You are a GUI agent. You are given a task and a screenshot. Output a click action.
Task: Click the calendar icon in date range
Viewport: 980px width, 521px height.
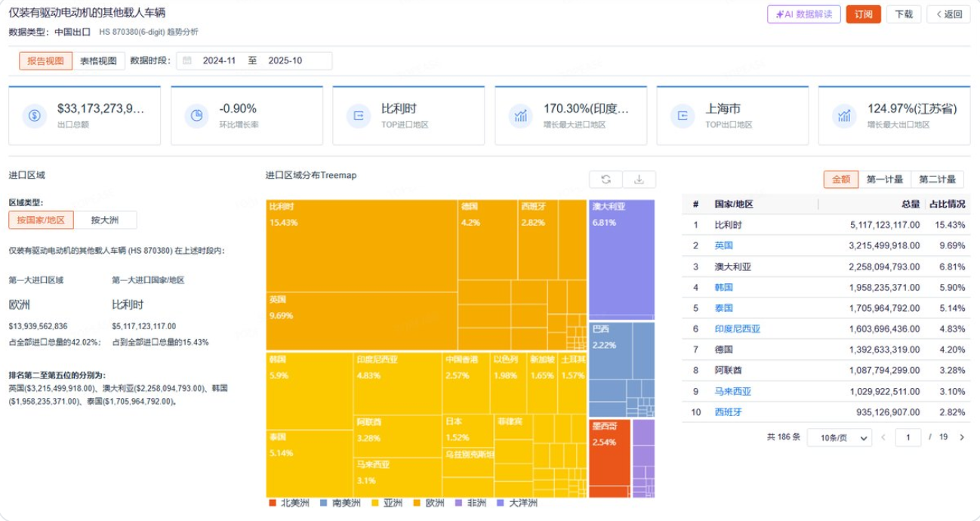[187, 61]
